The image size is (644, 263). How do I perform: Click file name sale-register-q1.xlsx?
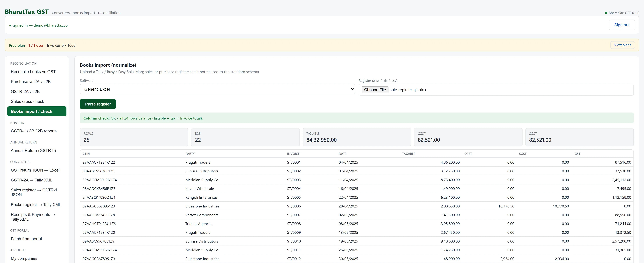click(408, 90)
